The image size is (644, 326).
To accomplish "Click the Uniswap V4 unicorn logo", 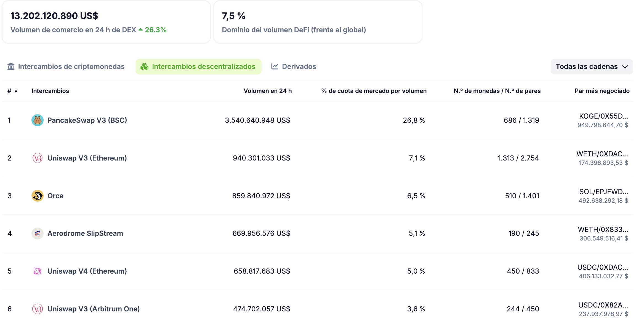I will pos(37,271).
